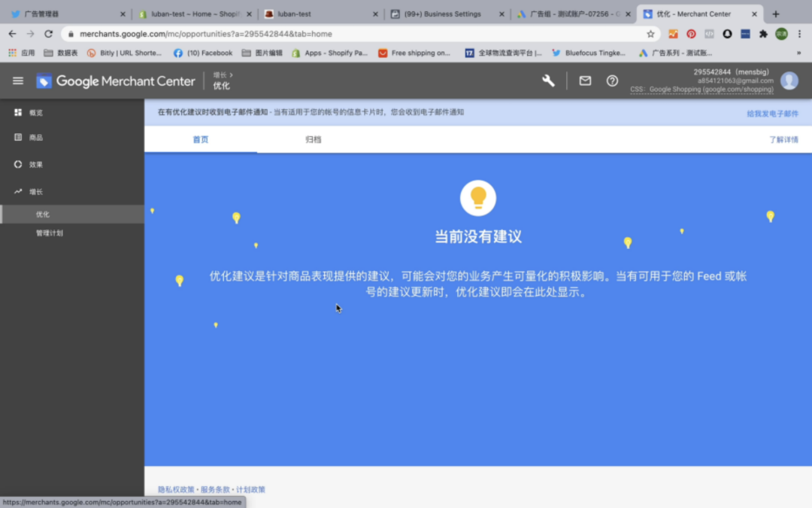Toggle the navigation sidebar with hamburger menu
Image resolution: width=812 pixels, height=508 pixels.
coord(18,81)
